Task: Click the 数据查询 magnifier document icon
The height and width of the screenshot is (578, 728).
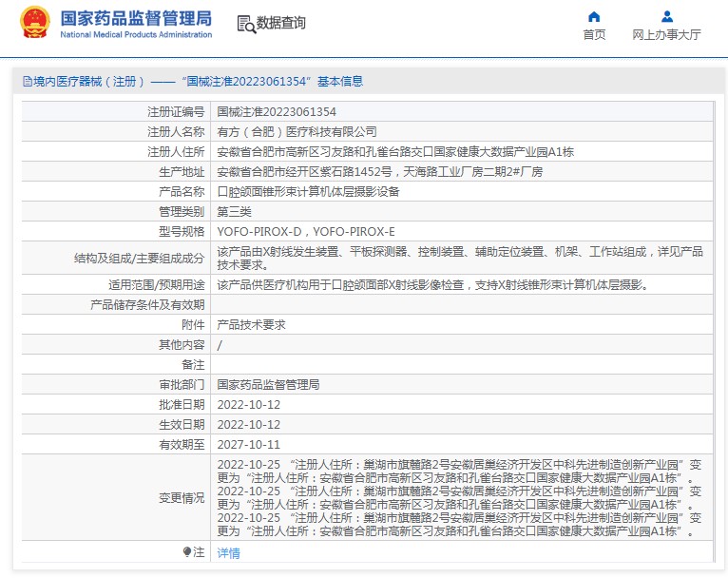Action: pyautogui.click(x=245, y=24)
